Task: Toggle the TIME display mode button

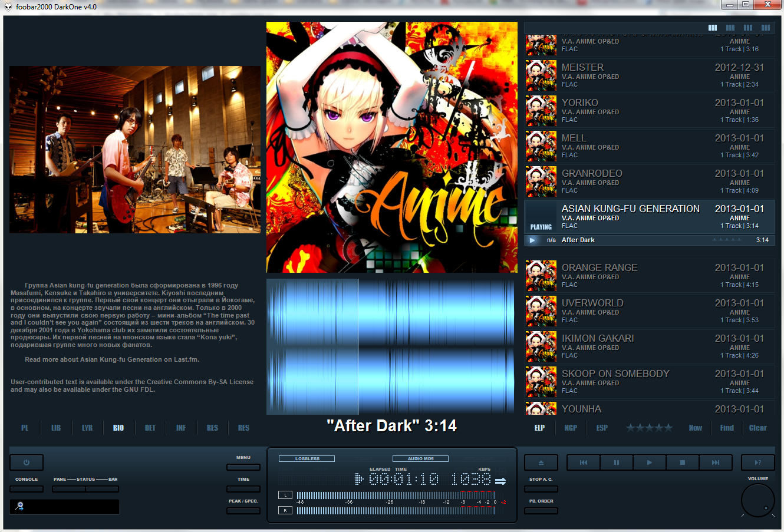Action: click(x=243, y=488)
